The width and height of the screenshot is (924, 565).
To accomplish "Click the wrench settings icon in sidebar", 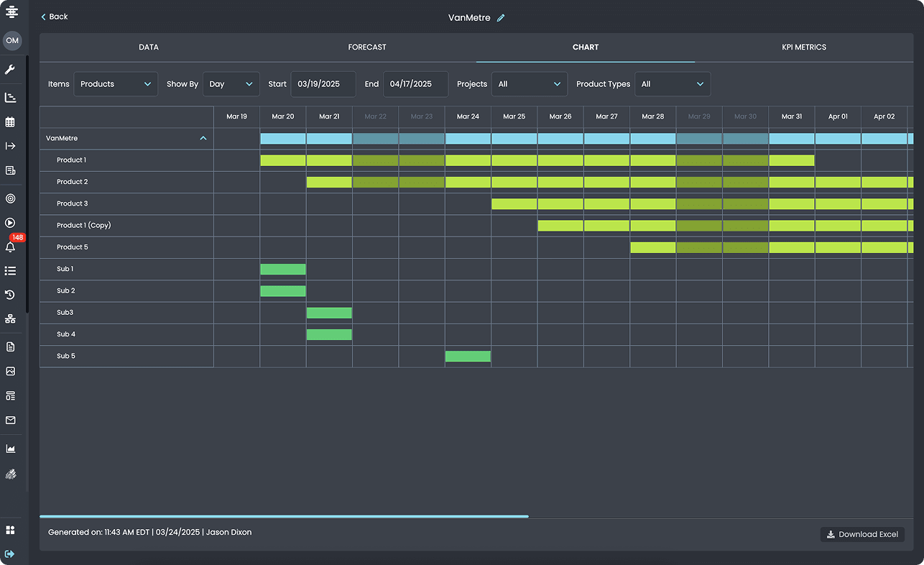I will pos(10,70).
